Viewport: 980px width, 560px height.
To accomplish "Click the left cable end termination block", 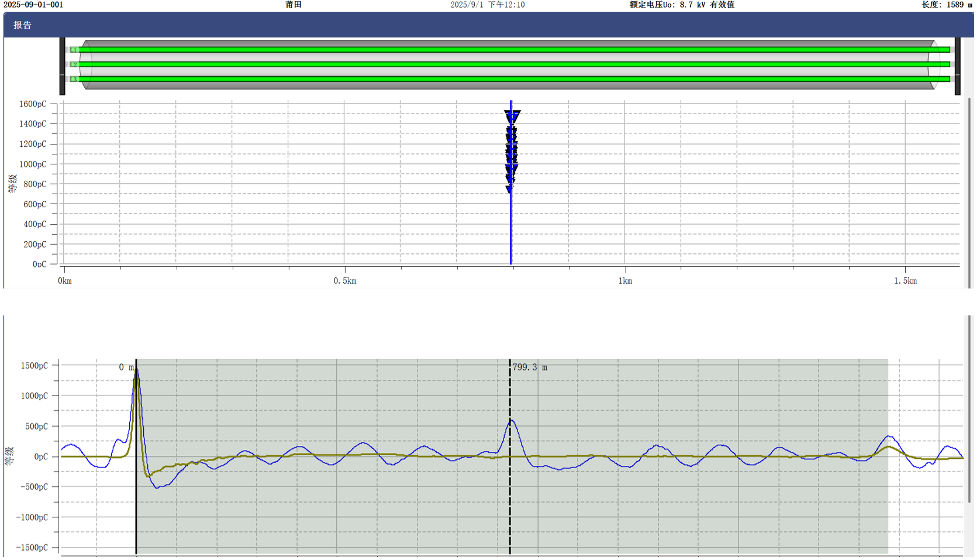I will click(63, 66).
